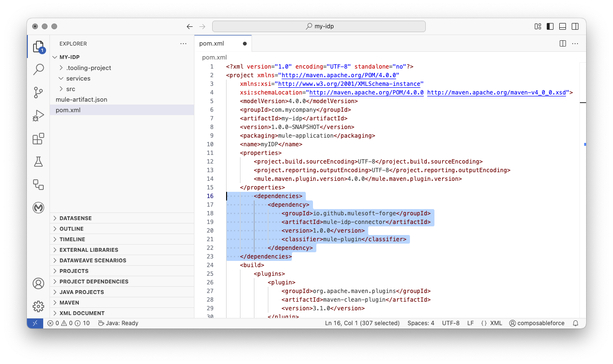Open the editor actions ellipsis menu

tap(575, 43)
